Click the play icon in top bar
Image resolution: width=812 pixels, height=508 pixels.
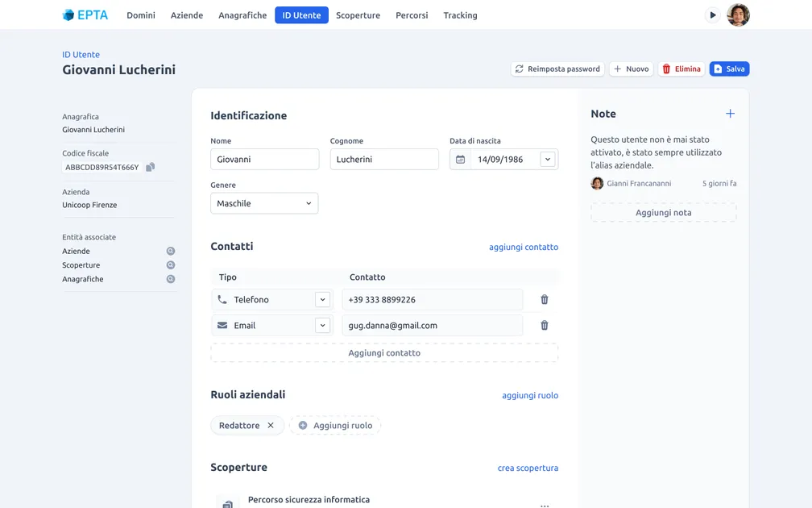712,15
